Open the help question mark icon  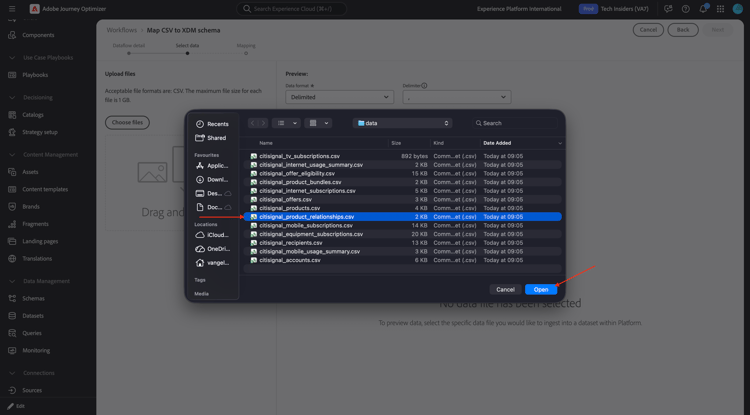[685, 9]
